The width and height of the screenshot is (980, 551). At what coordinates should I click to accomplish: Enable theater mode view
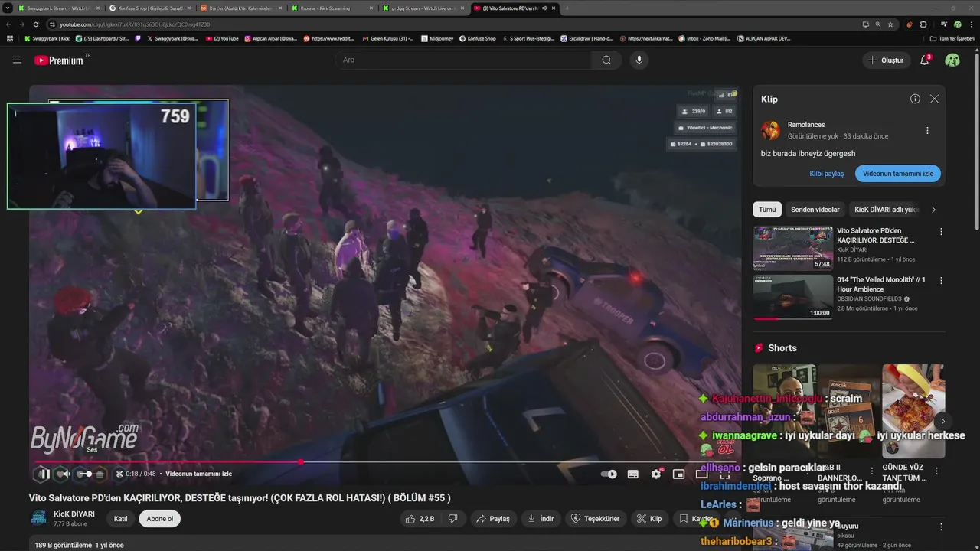coord(701,474)
